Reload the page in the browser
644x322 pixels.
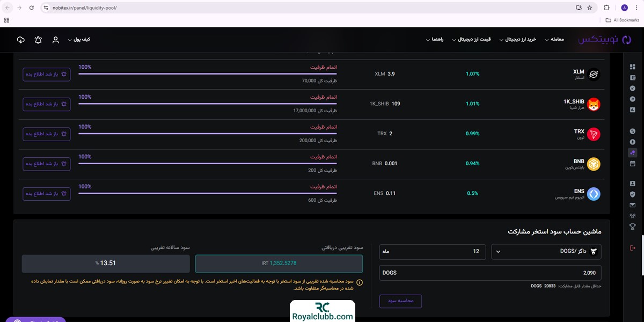[x=32, y=8]
